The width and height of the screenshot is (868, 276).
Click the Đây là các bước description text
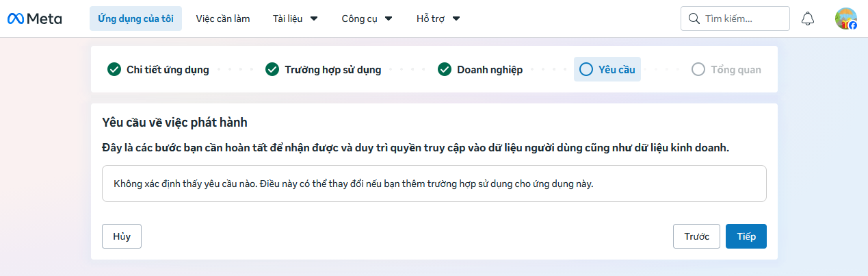tap(415, 147)
